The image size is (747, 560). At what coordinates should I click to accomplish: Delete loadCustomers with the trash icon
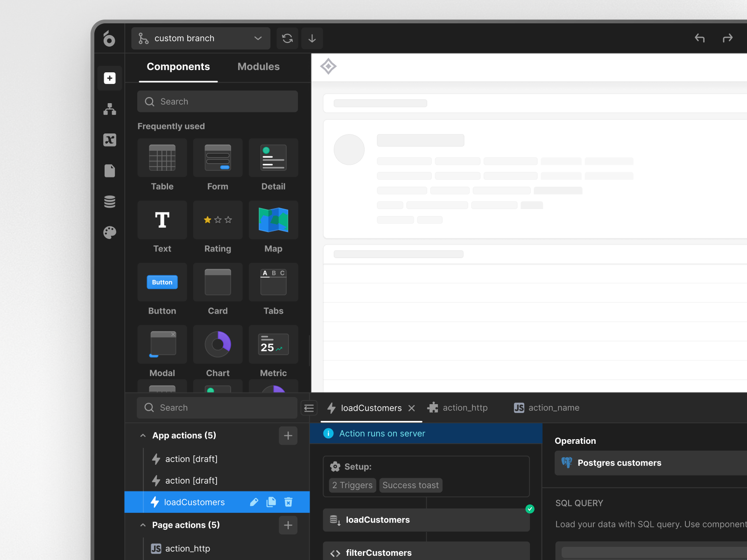pyautogui.click(x=289, y=502)
